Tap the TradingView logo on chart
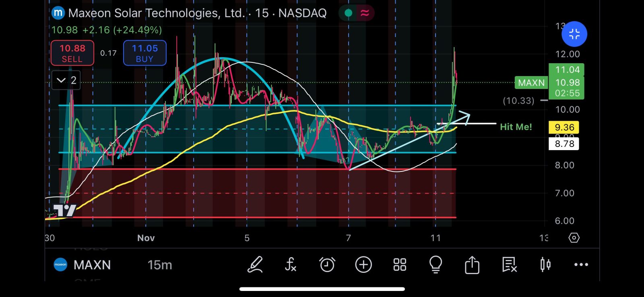 point(65,210)
